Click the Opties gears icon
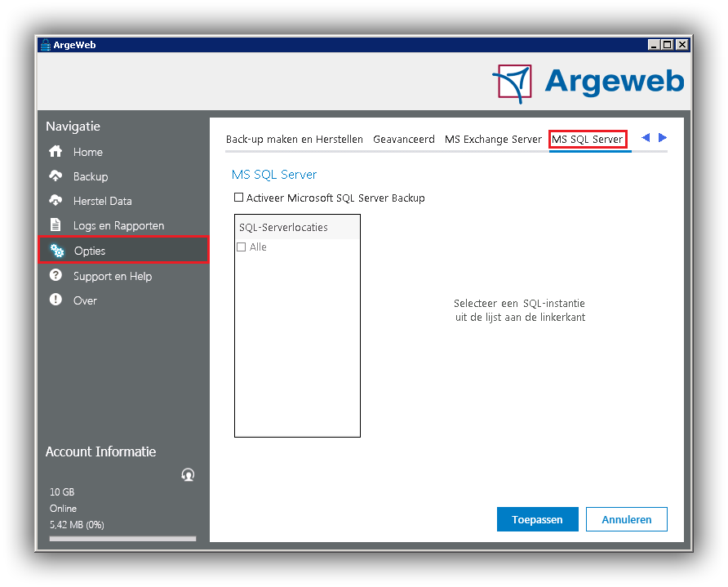Viewport: 728px width, 587px height. [57, 251]
